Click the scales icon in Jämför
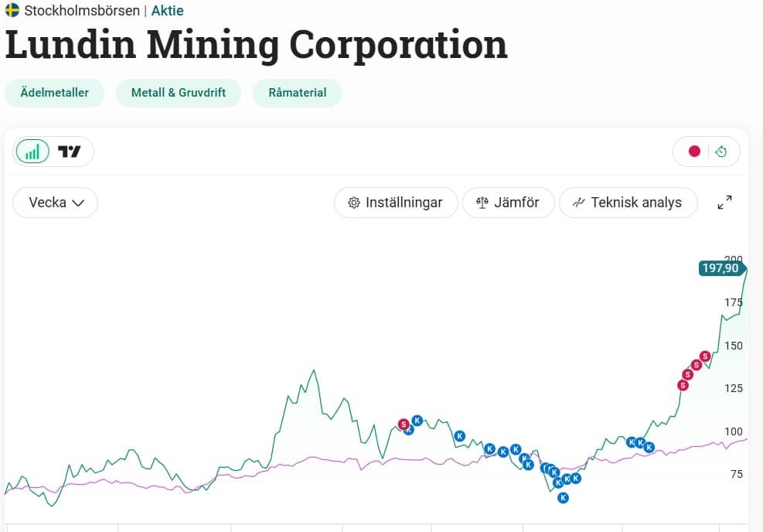The height and width of the screenshot is (532, 763). 482,203
